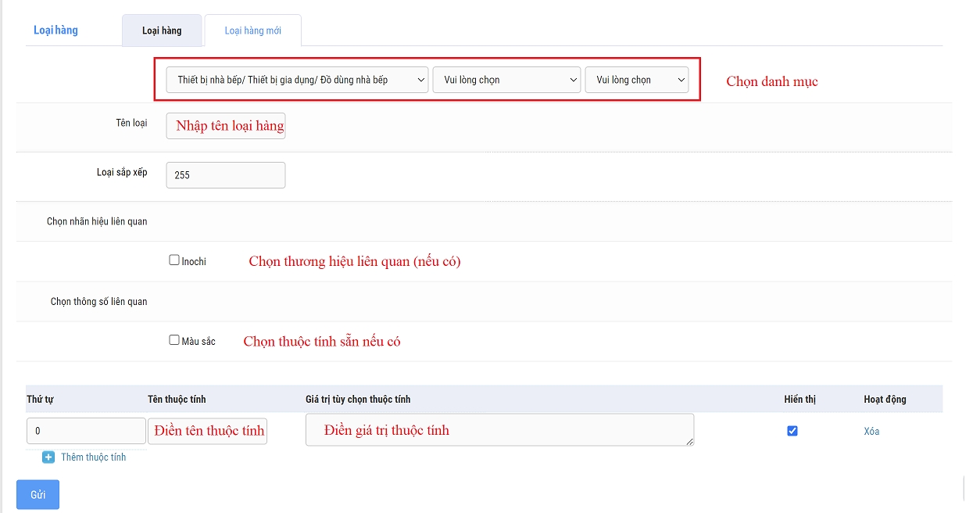Switch to the Loại hàng mới tab
Screen dimensions: 980x513
click(x=252, y=30)
